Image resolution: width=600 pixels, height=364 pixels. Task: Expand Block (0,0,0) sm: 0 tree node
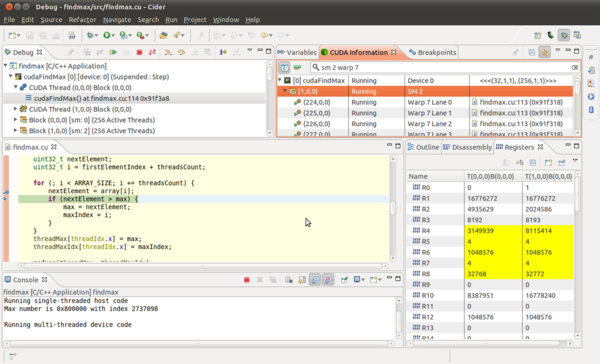pos(16,120)
